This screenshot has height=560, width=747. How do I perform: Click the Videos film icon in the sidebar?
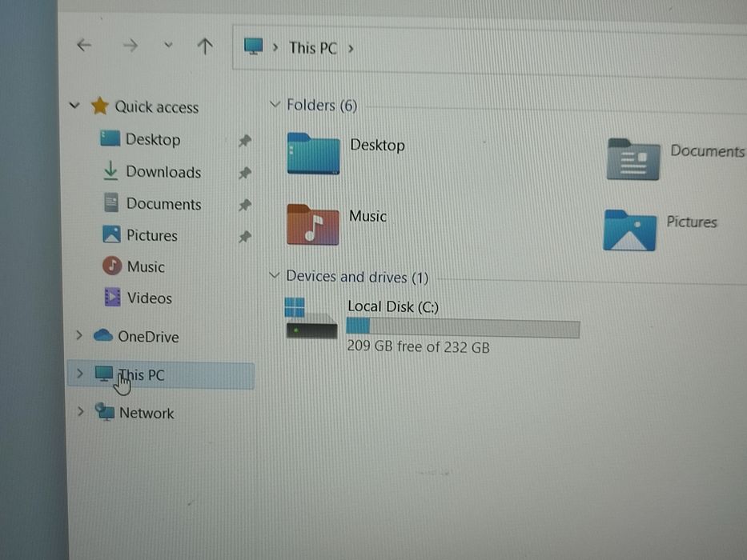click(112, 297)
